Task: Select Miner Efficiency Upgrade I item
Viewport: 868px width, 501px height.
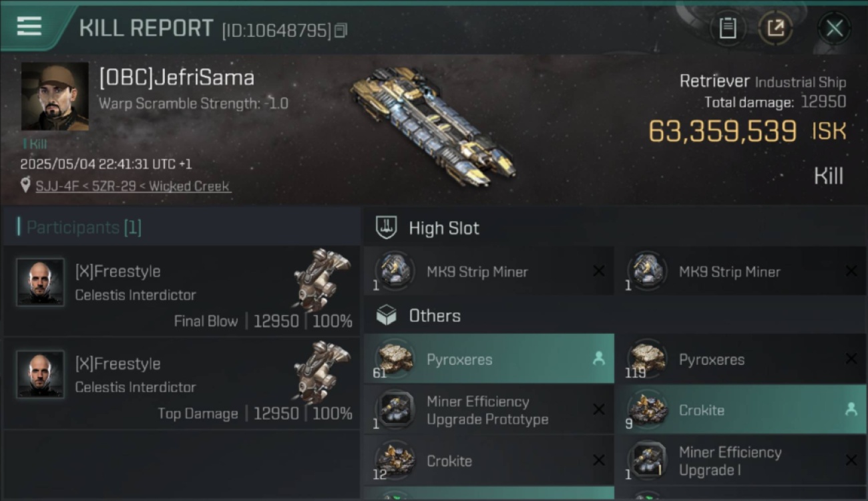Action: [x=740, y=461]
